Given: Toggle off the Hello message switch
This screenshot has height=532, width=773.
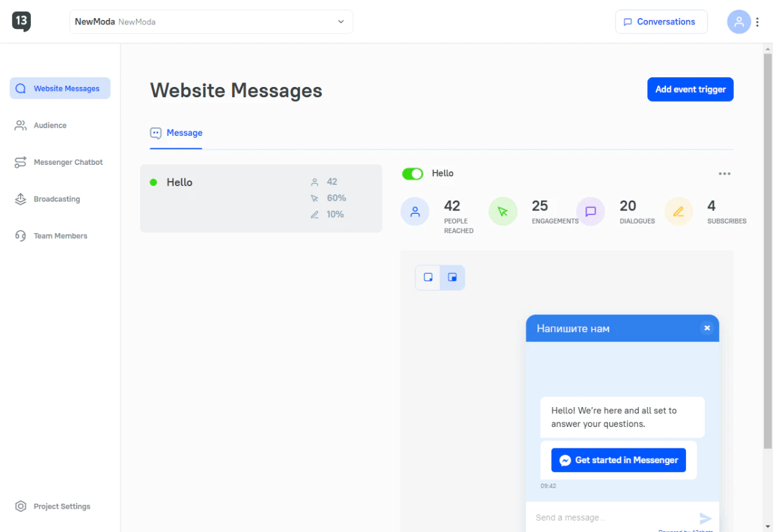Looking at the screenshot, I should (x=412, y=174).
